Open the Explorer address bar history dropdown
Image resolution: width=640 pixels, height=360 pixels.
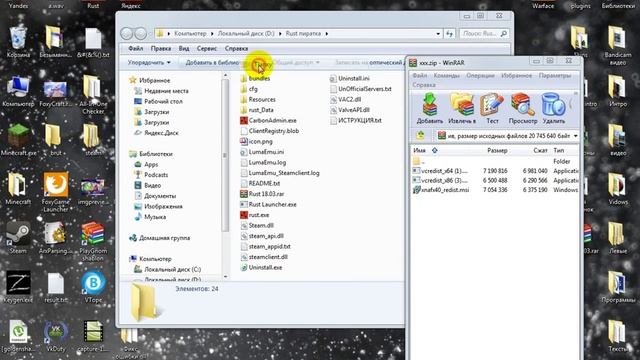(x=438, y=33)
